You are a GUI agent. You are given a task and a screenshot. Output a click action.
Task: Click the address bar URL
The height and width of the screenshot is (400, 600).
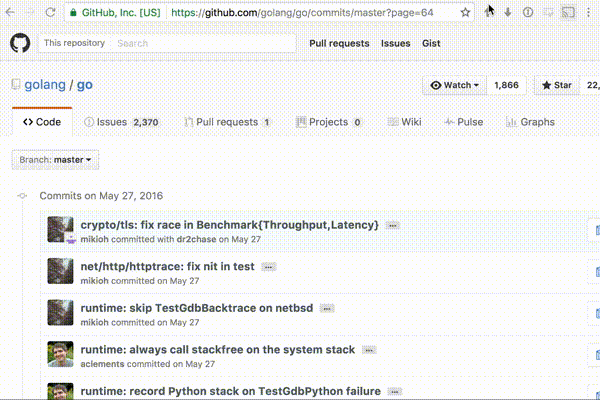point(302,13)
